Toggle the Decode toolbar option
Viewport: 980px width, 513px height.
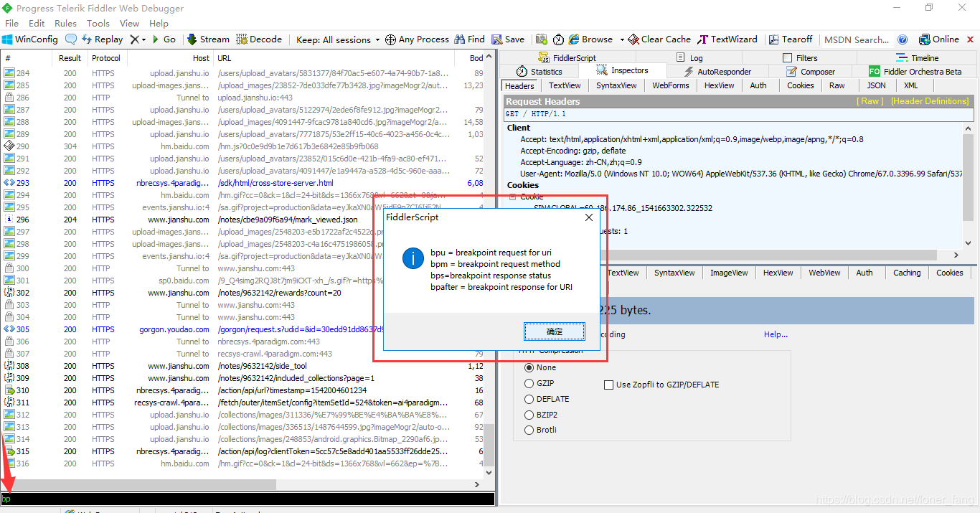click(259, 39)
